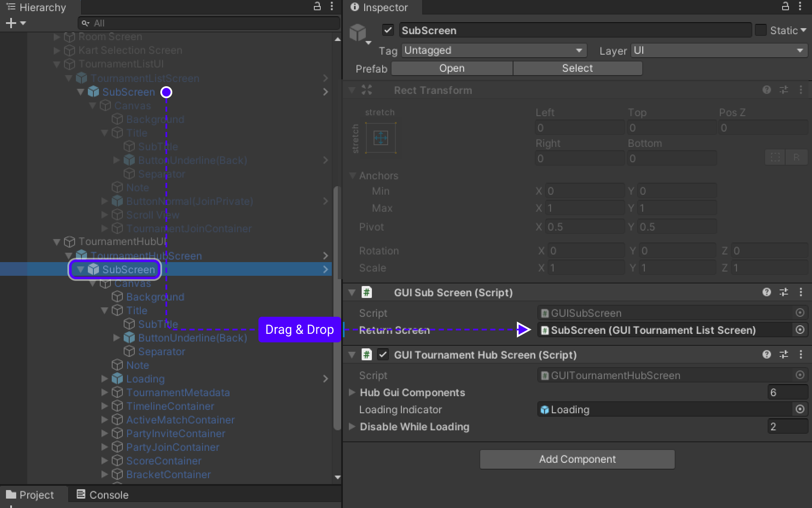This screenshot has height=508, width=812.
Task: Open GUI Sub Screen component help icon
Action: [x=766, y=292]
